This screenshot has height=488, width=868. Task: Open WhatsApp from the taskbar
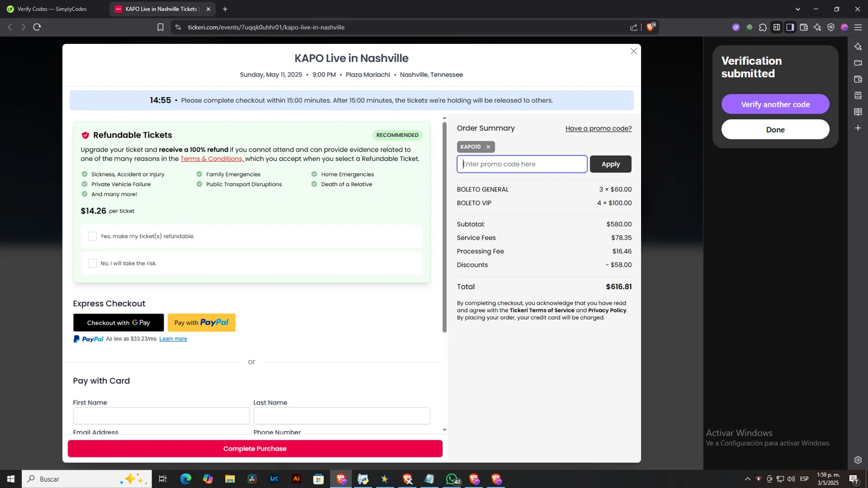[452, 479]
